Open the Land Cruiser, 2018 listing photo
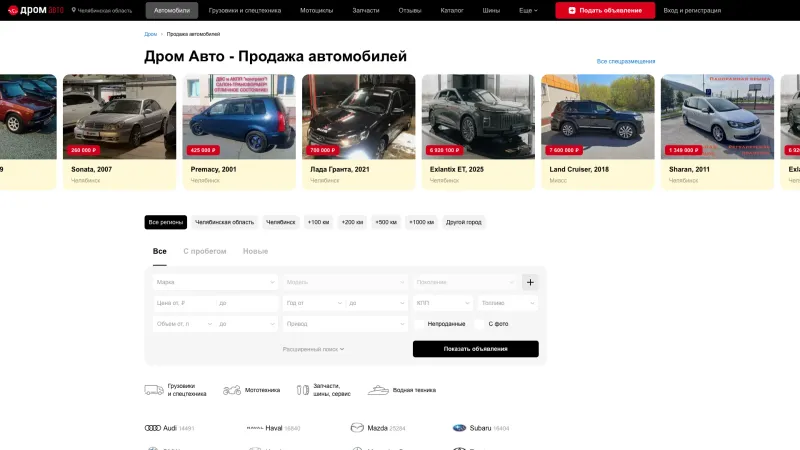800x450 pixels. tap(598, 117)
